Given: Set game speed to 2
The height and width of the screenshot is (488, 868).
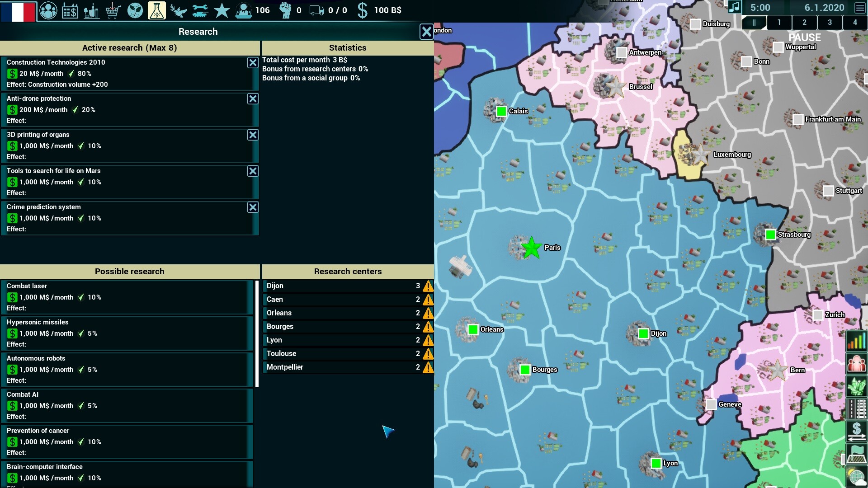Looking at the screenshot, I should (804, 22).
